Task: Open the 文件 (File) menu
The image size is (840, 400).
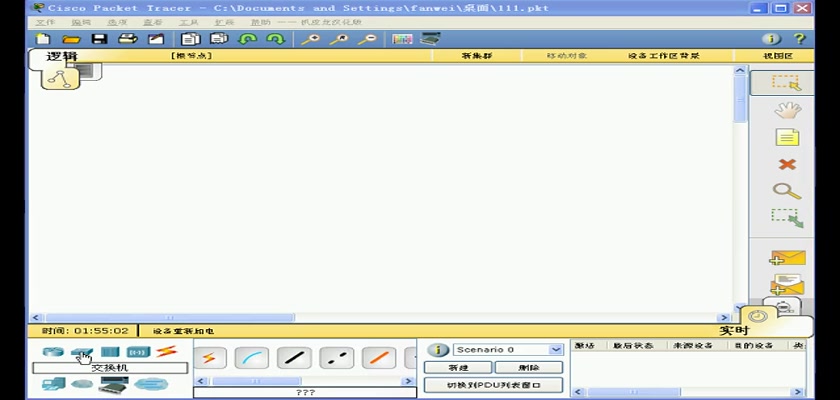Action: 45,22
